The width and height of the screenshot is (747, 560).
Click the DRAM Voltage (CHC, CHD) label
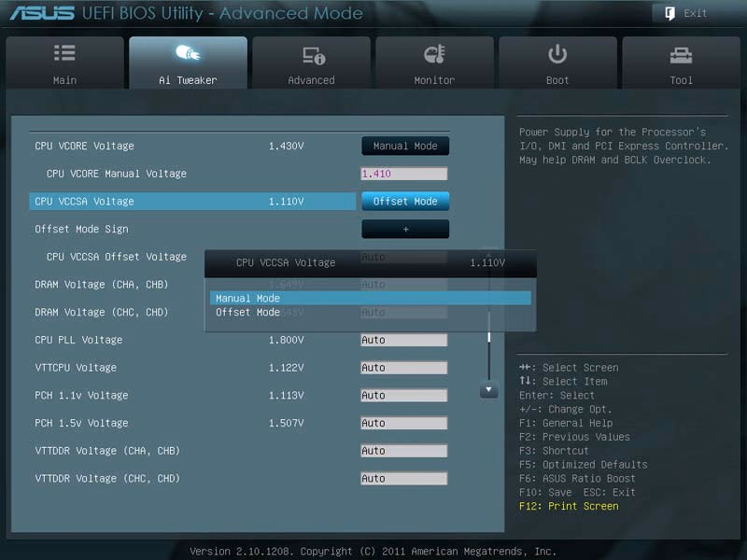click(102, 313)
